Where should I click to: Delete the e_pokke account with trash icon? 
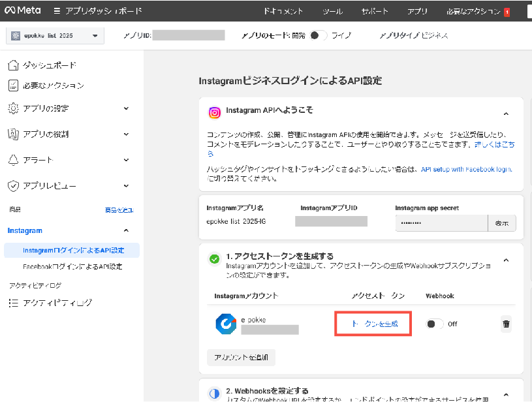(506, 324)
